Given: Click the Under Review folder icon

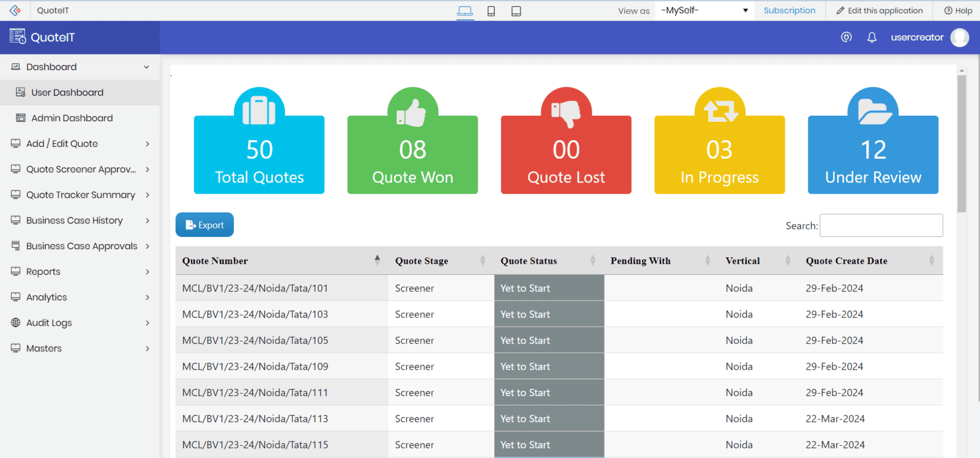Looking at the screenshot, I should [x=873, y=111].
